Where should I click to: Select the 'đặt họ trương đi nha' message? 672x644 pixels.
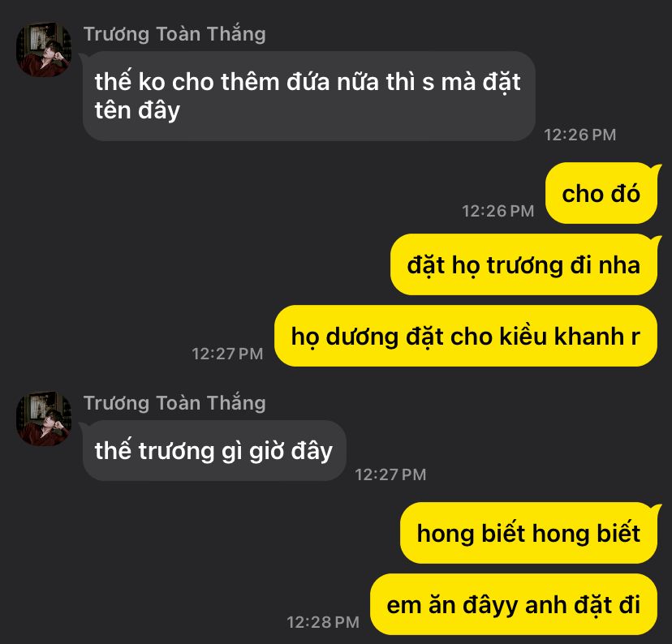pos(523,264)
